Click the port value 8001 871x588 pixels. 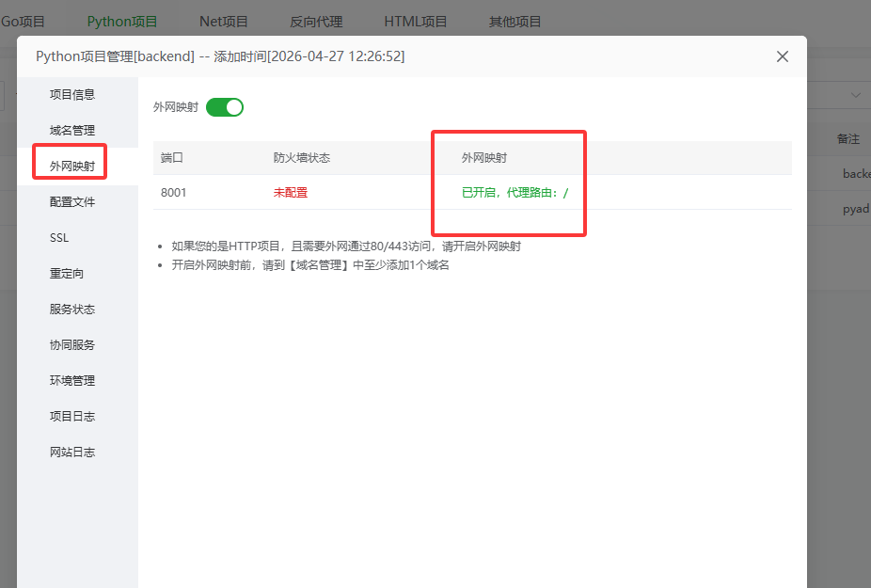[173, 193]
